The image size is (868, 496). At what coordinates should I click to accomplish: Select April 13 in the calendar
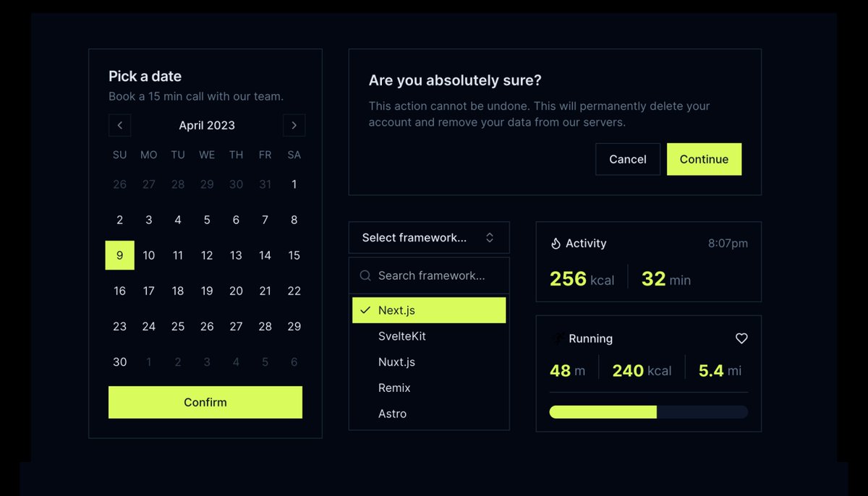coord(236,255)
